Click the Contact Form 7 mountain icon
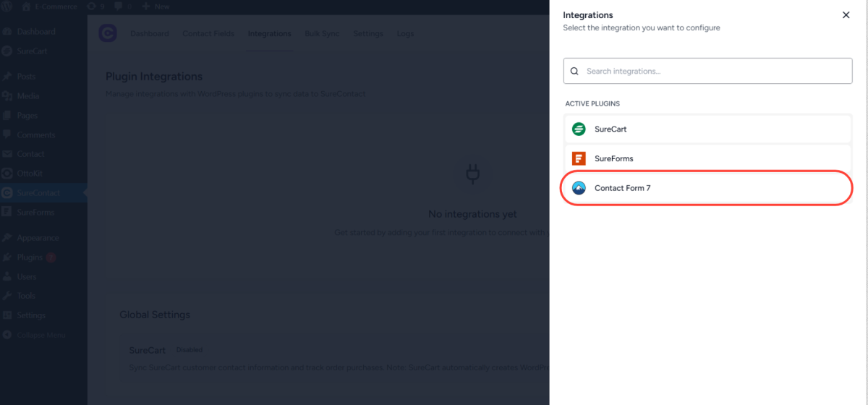868x405 pixels. pyautogui.click(x=579, y=188)
